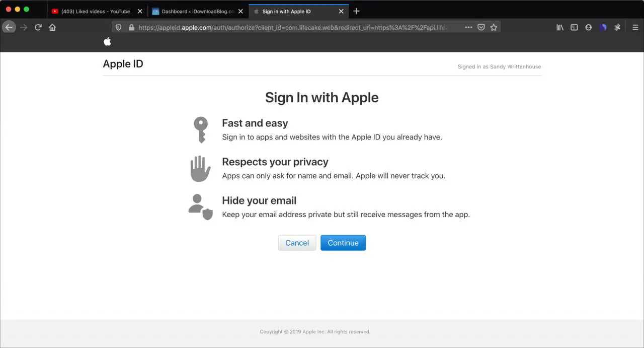Show tracking protection shield info
644x348 pixels.
(x=119, y=27)
